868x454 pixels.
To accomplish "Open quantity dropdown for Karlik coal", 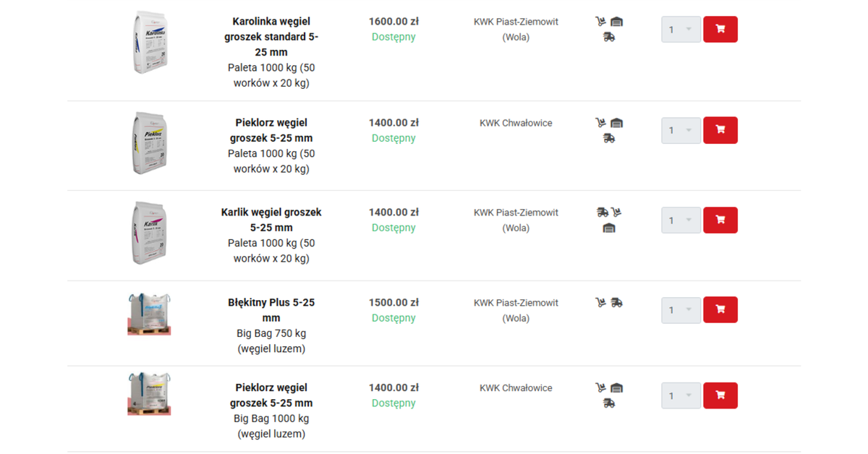I will coord(681,220).
